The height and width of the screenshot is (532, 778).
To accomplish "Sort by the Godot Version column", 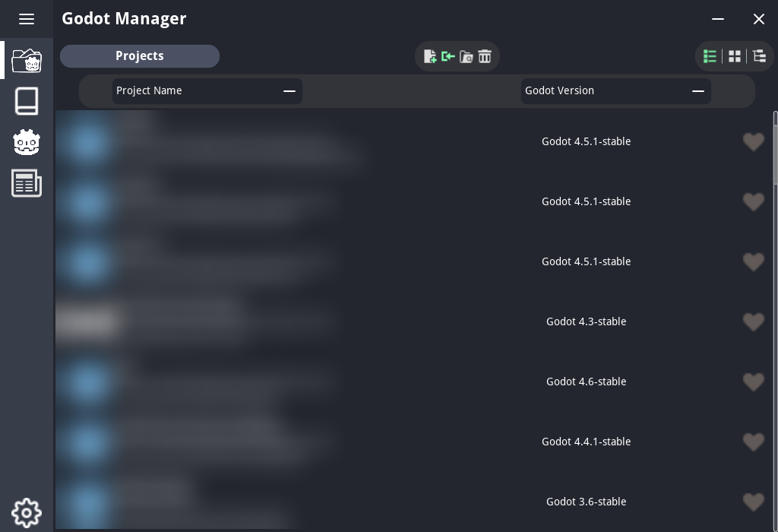I will point(615,90).
